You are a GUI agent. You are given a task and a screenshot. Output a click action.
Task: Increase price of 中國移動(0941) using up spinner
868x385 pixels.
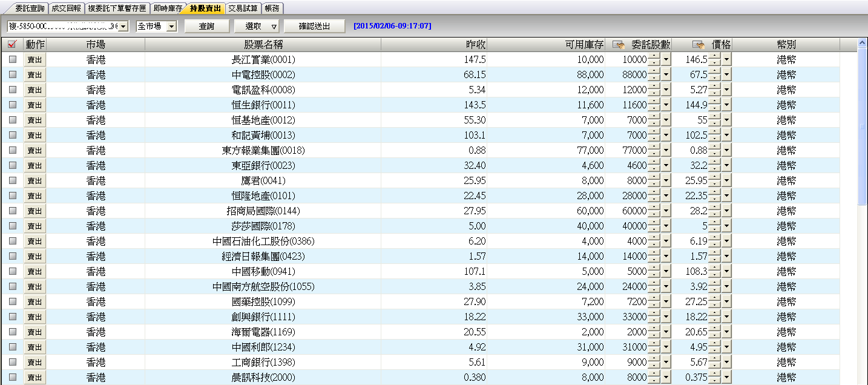714,268
